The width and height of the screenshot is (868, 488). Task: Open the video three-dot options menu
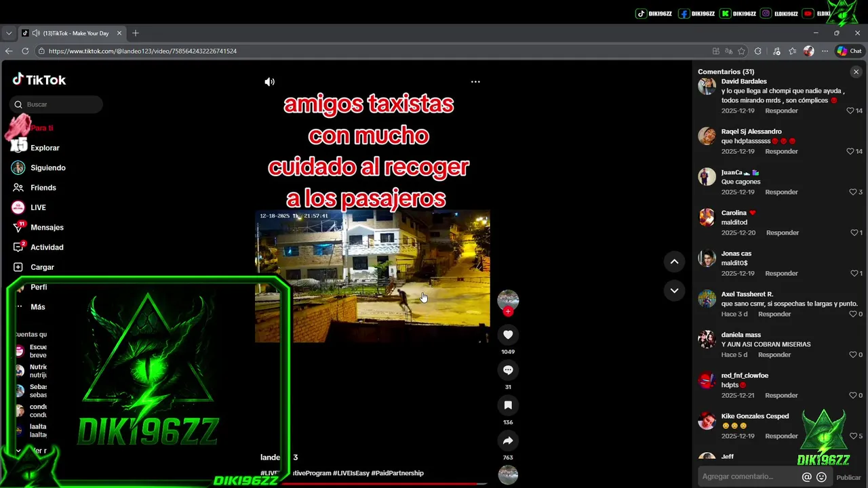point(475,82)
